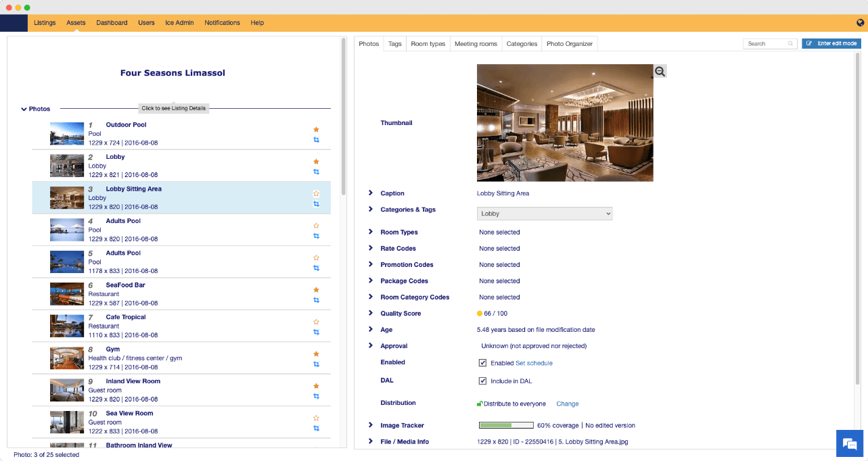Star the Cafe Tropical photo

(316, 322)
